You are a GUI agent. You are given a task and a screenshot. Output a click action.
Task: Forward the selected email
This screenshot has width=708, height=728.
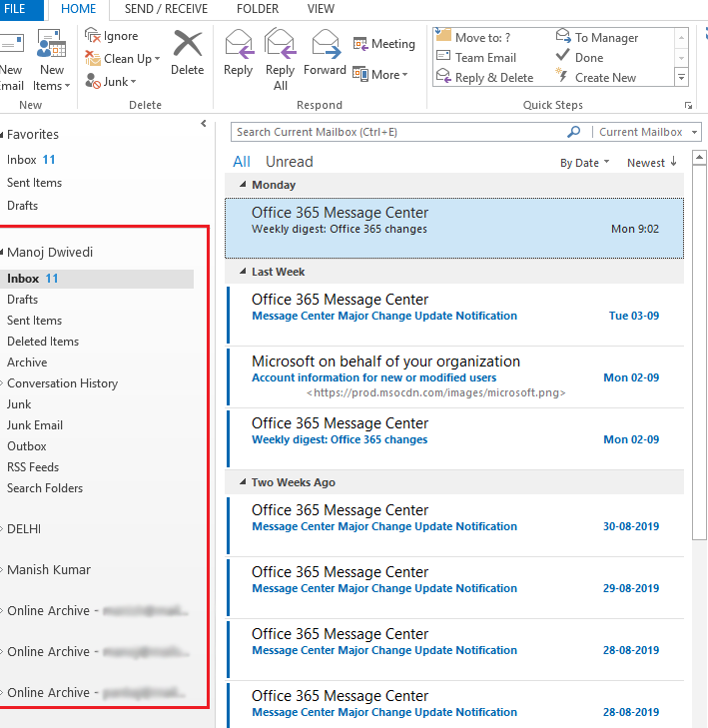click(x=325, y=53)
